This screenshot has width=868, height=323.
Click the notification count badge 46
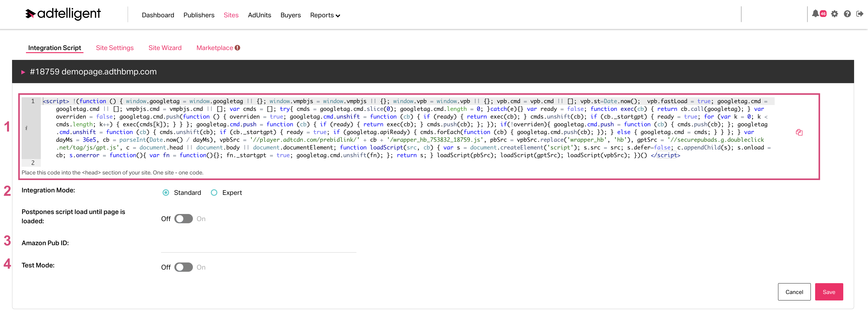click(x=823, y=14)
